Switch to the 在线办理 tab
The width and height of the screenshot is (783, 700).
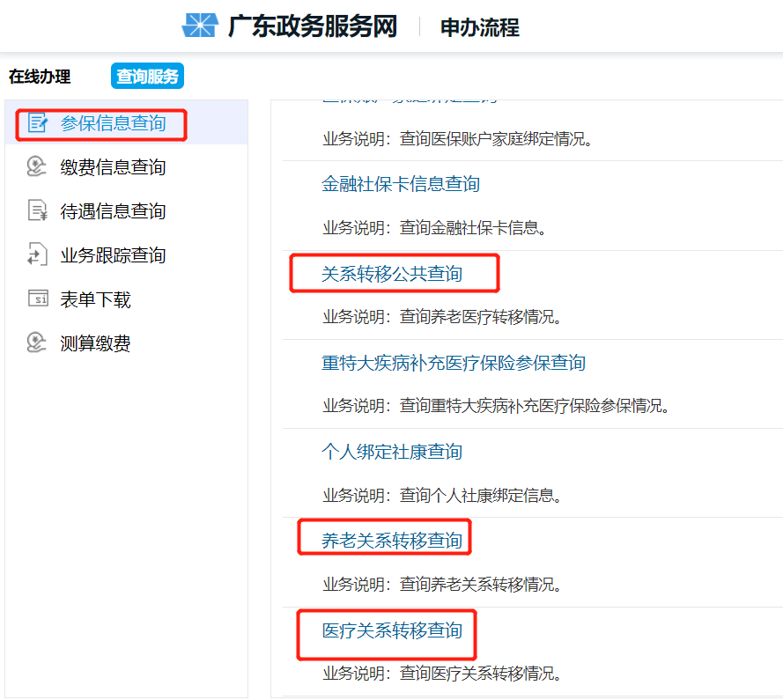40,77
